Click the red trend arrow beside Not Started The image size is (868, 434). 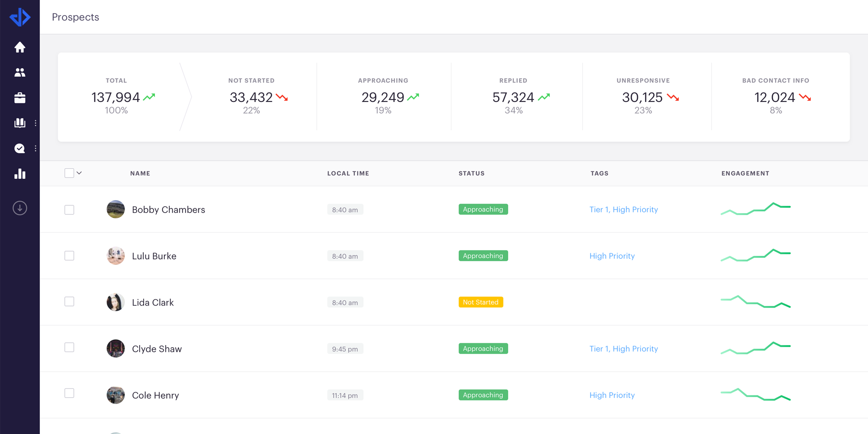[282, 97]
